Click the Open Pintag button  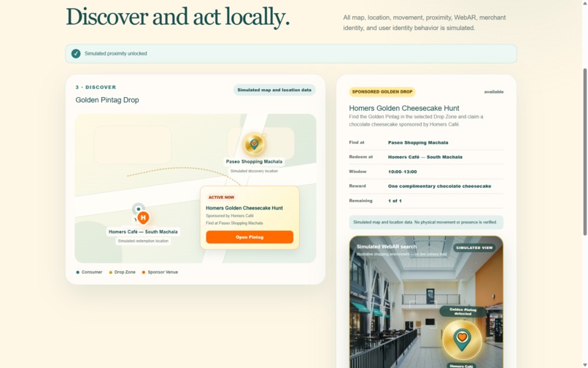[x=249, y=237]
